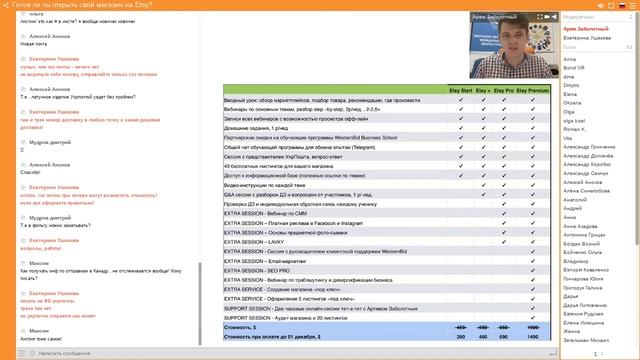
Task: Click the Etsy Start column header
Action: (460, 91)
